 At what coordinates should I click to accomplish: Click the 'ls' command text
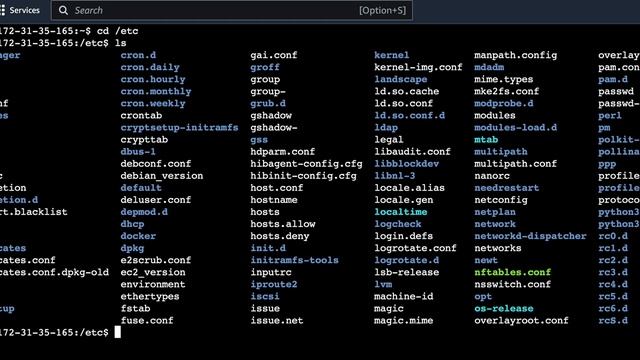click(120, 43)
